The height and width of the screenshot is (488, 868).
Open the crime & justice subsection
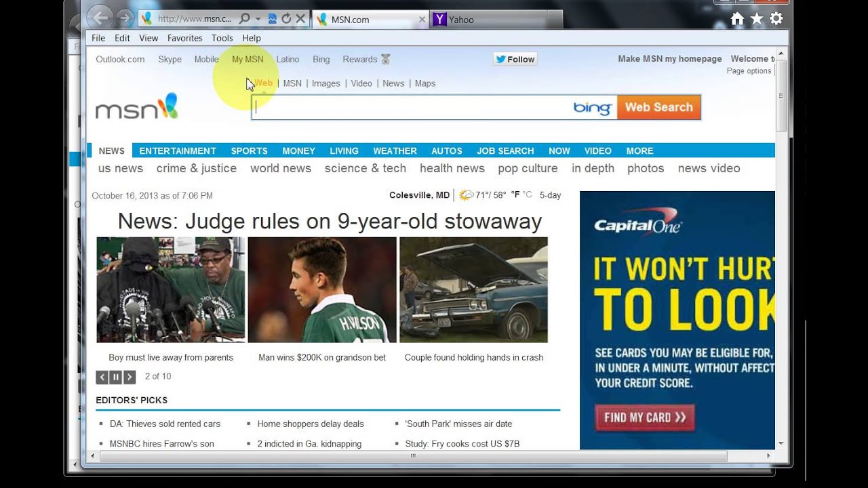(x=197, y=168)
